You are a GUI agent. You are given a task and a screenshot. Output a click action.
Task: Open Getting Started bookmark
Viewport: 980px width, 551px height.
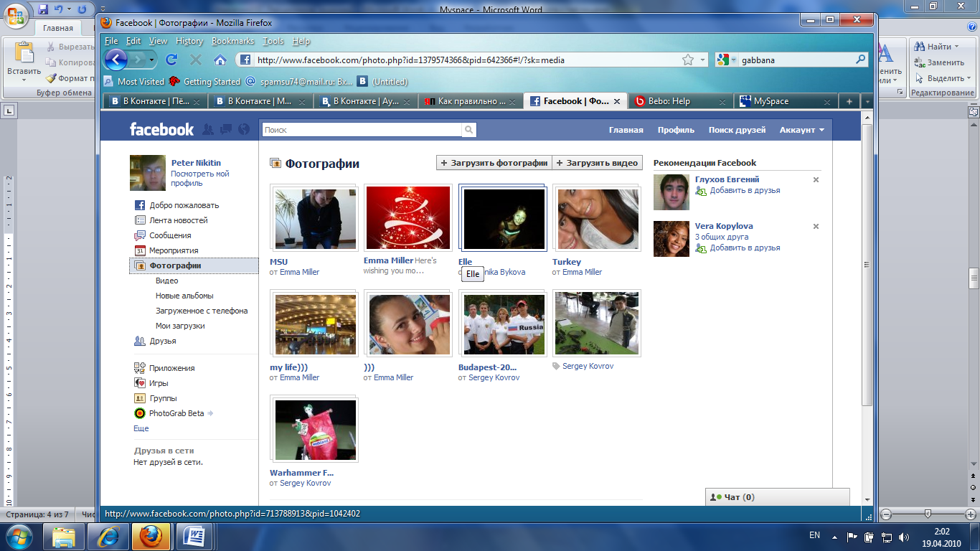pos(204,81)
